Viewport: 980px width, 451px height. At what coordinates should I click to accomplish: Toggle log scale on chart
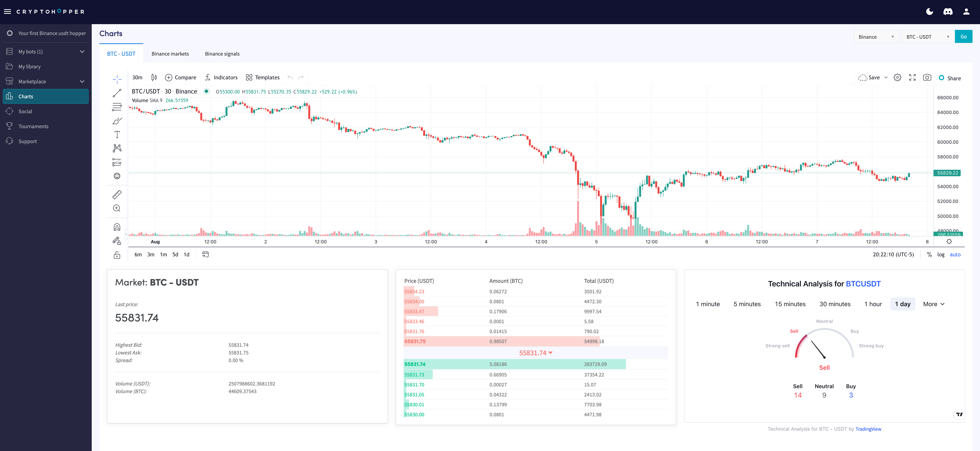[x=940, y=255]
